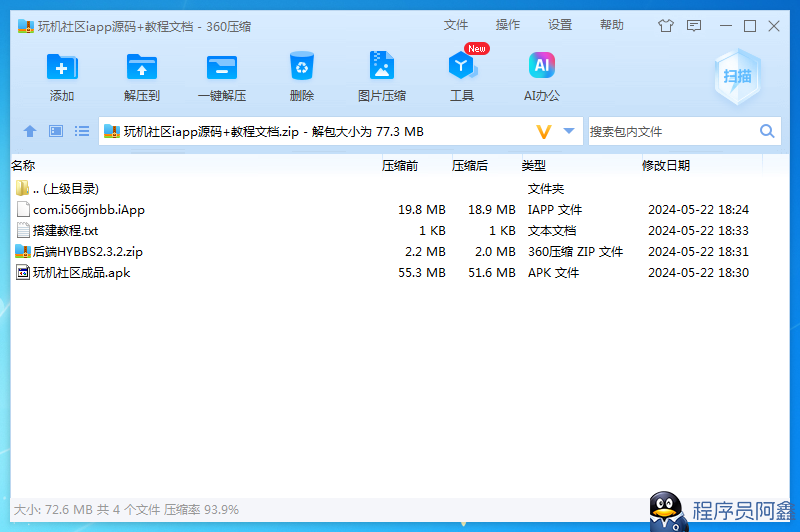
Task: Click the 51.6 MB compressed size cell
Action: coord(491,272)
